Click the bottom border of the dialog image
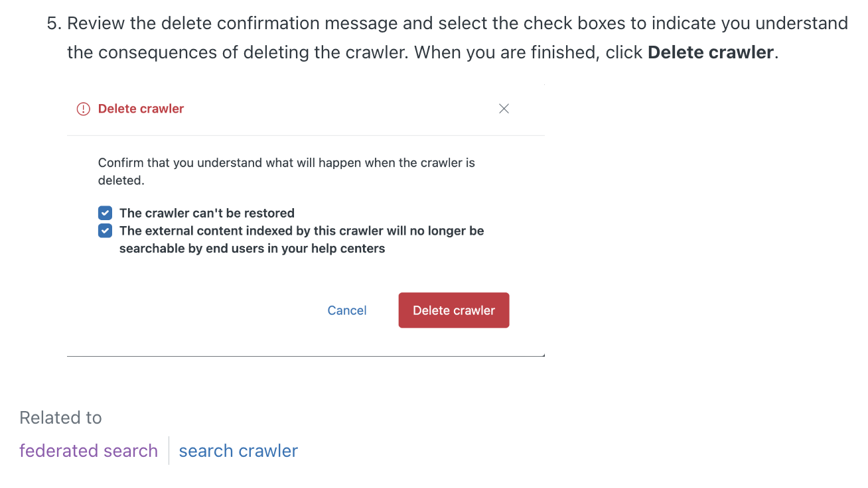868x488 pixels. coord(306,356)
